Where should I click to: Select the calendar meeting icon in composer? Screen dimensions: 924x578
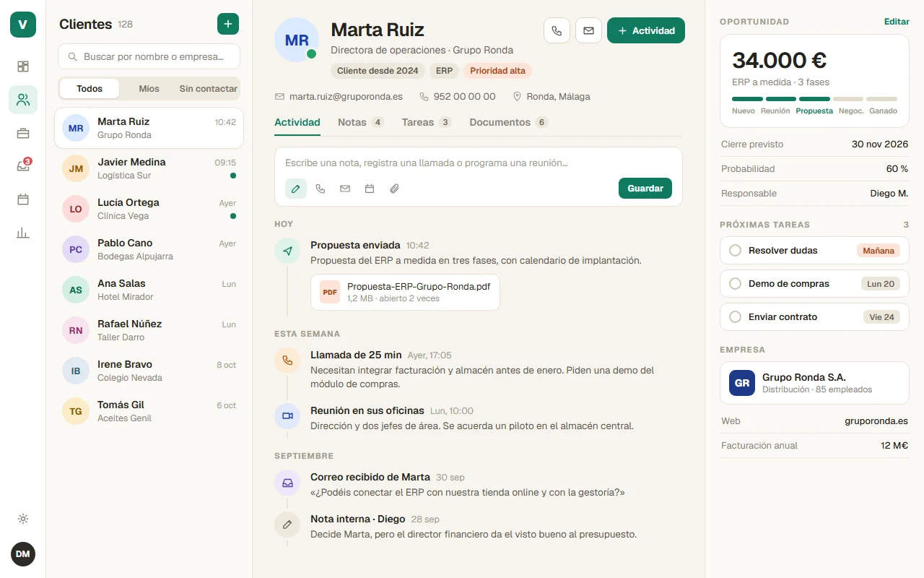pos(370,189)
